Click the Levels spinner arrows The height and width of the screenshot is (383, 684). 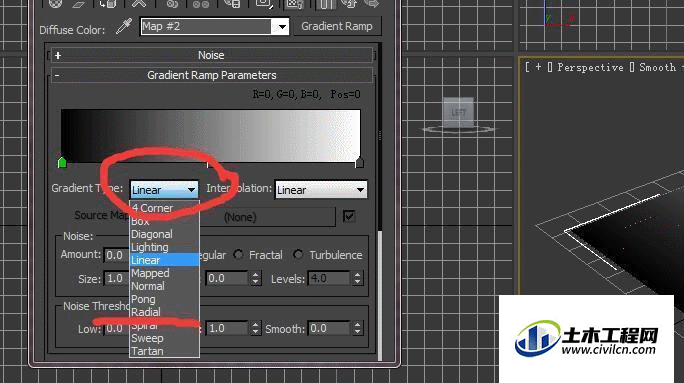tap(358, 278)
